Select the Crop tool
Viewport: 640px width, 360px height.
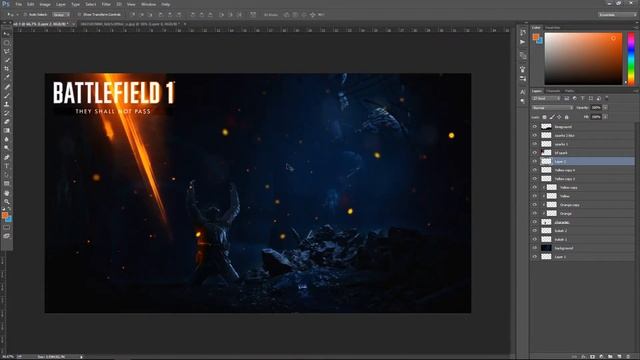click(7, 69)
